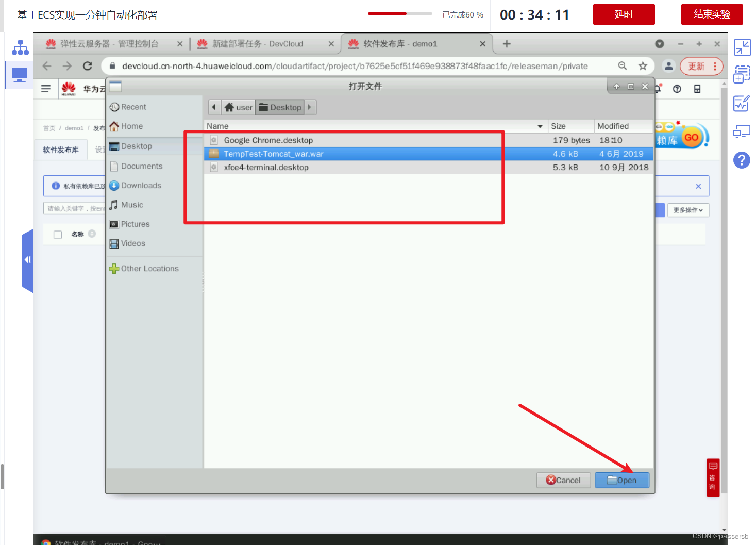Screen dimensions: 756x545
Task: Bookmark the page with the star icon
Action: click(x=643, y=66)
